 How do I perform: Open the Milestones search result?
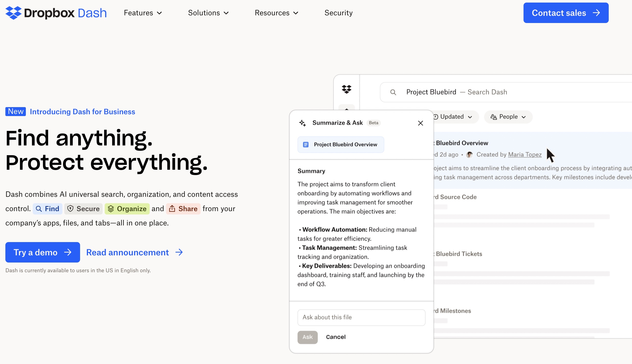pos(452,311)
